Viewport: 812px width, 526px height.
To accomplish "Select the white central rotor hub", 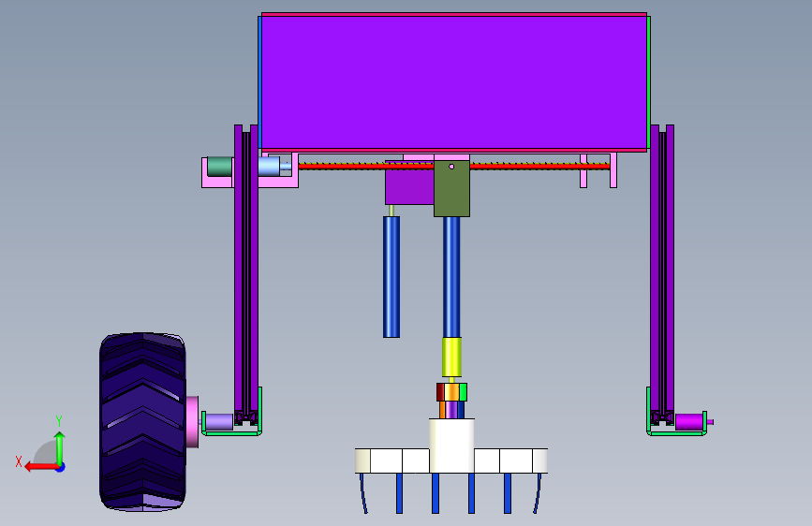I will [451, 446].
